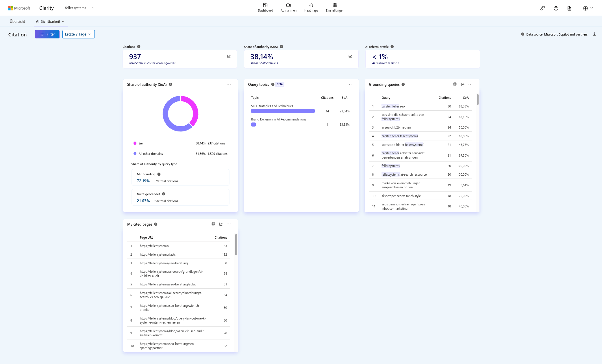Open the Dashboard tab
Image resolution: width=602 pixels, height=364 pixels.
click(x=265, y=8)
